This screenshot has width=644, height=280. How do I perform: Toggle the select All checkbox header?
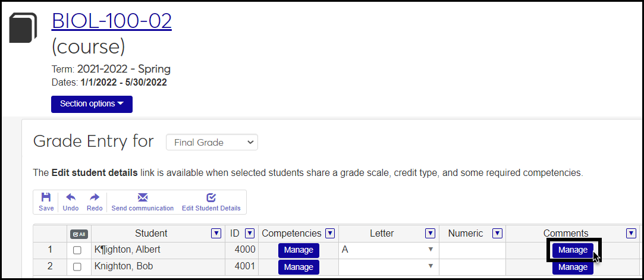(78, 234)
